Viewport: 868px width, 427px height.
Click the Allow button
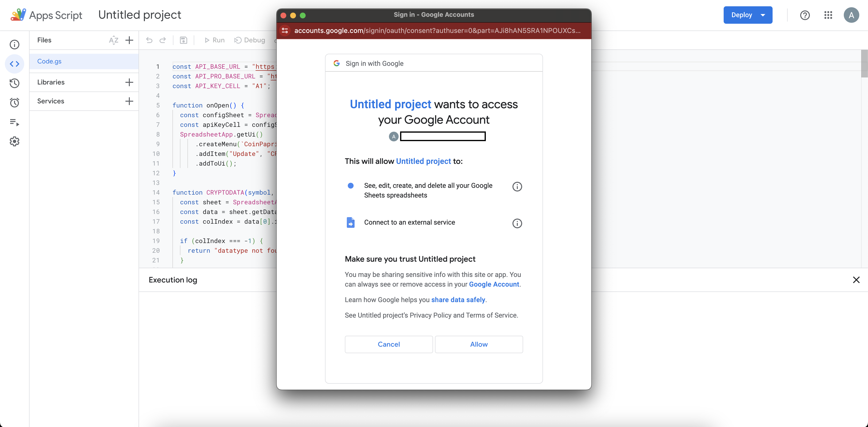coord(479,344)
